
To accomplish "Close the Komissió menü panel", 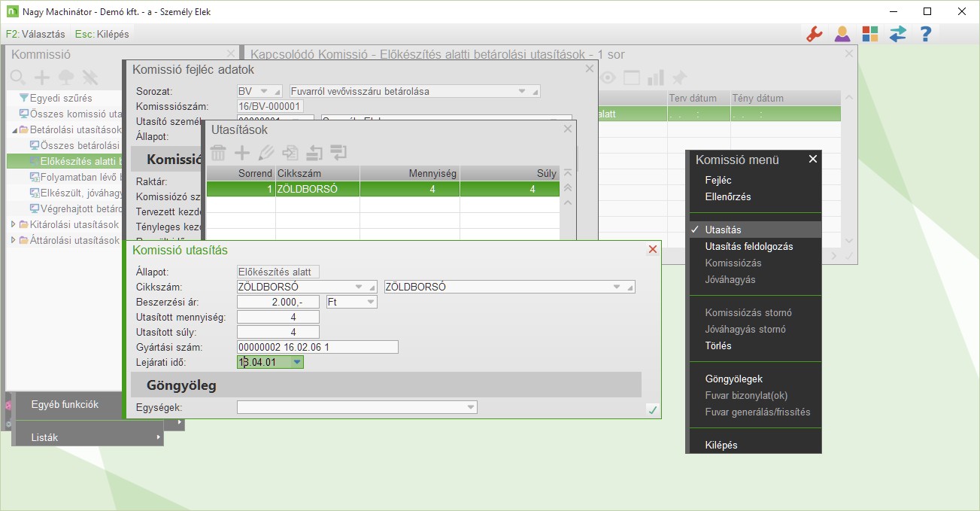I will coord(812,159).
